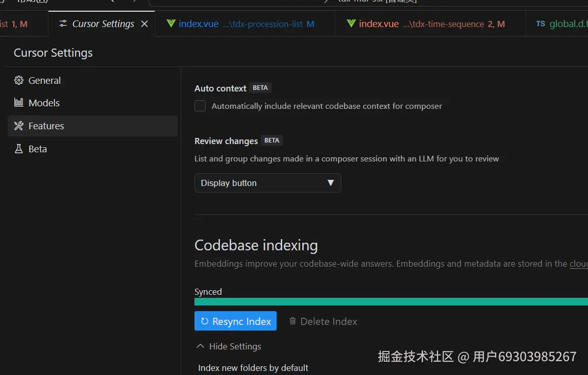The width and height of the screenshot is (588, 375).
Task: Click the Features tools icon
Action: tap(18, 126)
